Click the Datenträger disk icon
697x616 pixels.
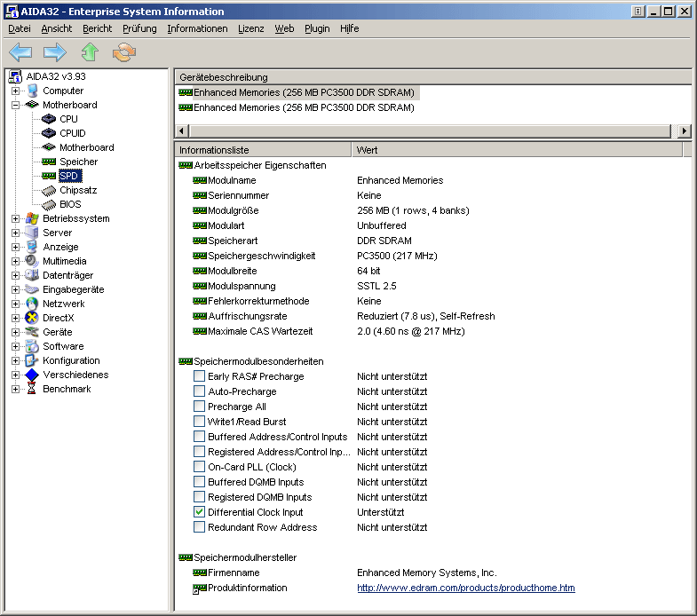point(32,275)
